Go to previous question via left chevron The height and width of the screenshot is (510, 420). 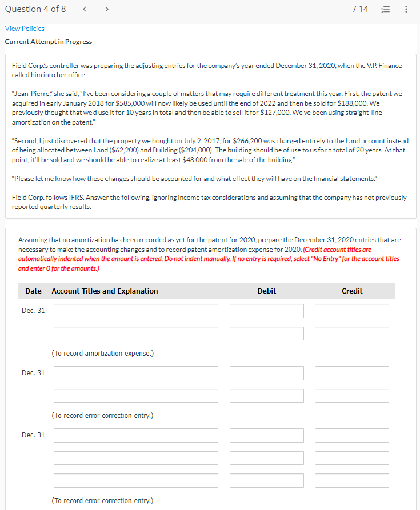pyautogui.click(x=85, y=9)
